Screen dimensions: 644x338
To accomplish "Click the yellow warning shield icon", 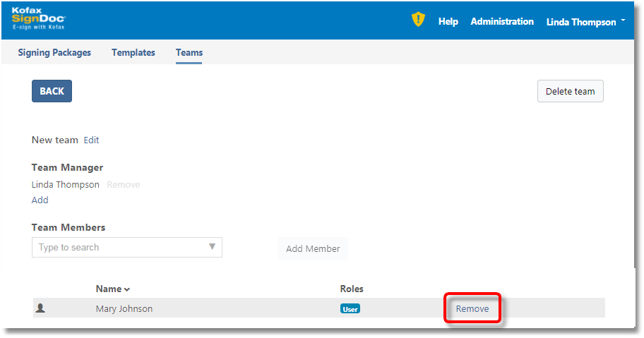I will pos(418,20).
